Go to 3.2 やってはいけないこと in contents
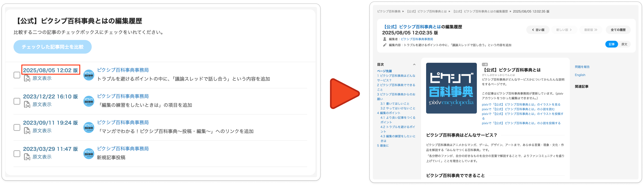 (398, 108)
